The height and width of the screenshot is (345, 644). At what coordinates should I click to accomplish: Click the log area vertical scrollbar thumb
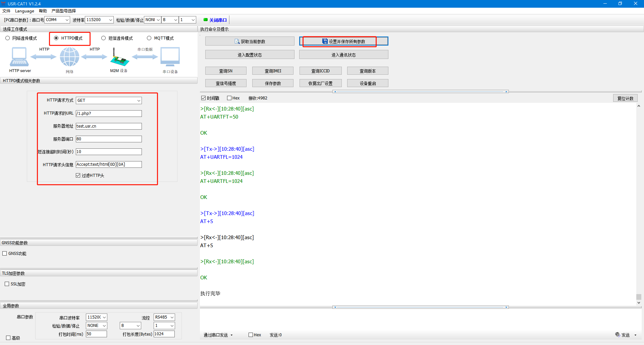pos(639,297)
